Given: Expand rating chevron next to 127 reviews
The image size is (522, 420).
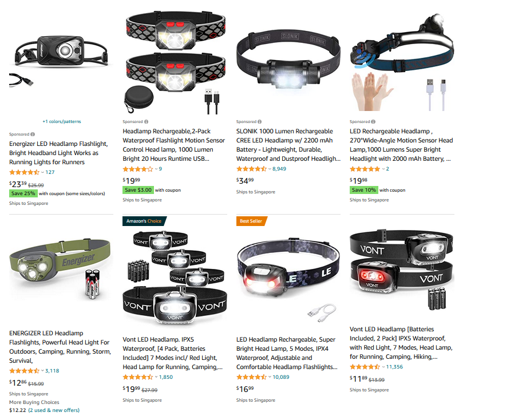Looking at the screenshot, I should coord(42,172).
